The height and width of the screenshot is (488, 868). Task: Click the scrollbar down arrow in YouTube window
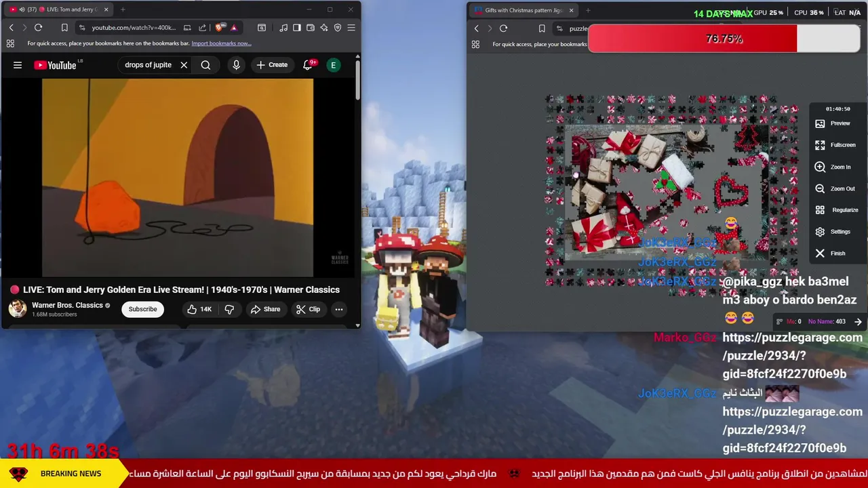click(358, 325)
